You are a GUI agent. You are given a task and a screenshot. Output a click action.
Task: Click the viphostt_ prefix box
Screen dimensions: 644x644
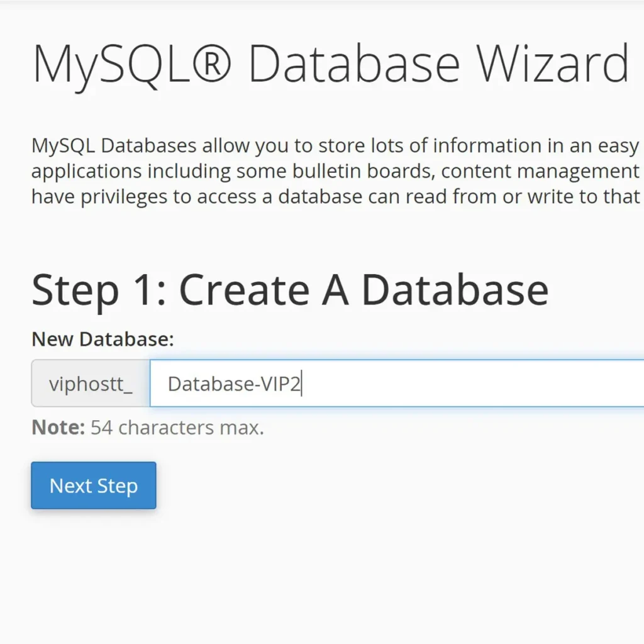[91, 383]
